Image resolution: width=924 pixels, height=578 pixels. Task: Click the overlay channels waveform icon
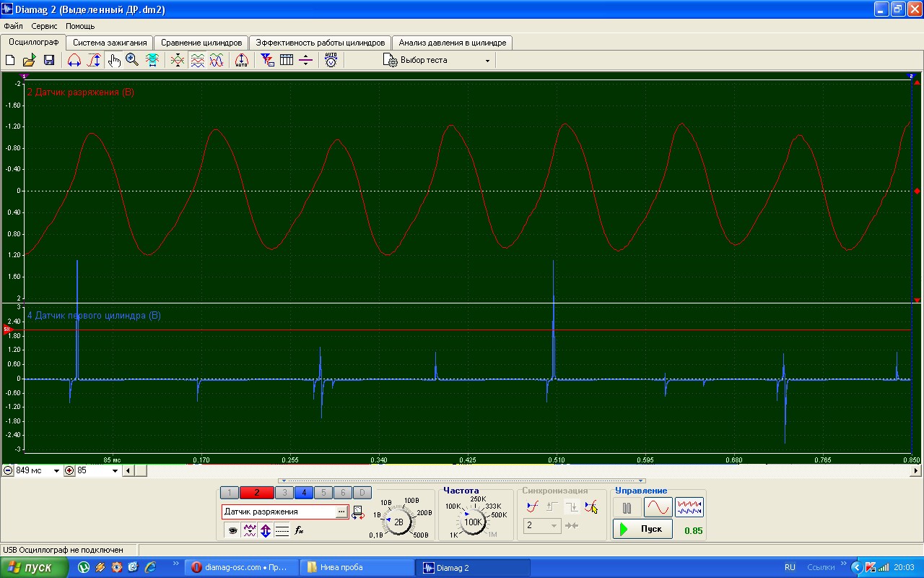tap(178, 60)
